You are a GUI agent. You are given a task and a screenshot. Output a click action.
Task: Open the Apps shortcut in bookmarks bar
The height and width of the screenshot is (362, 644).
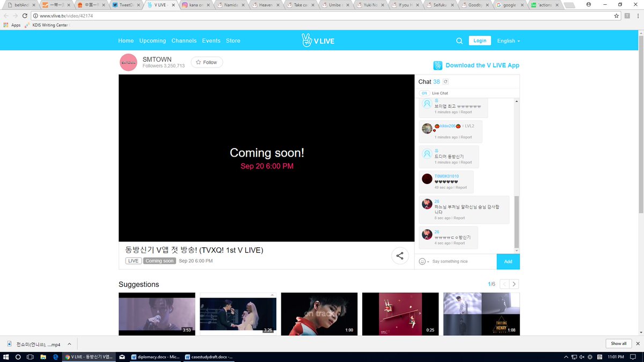pyautogui.click(x=12, y=25)
